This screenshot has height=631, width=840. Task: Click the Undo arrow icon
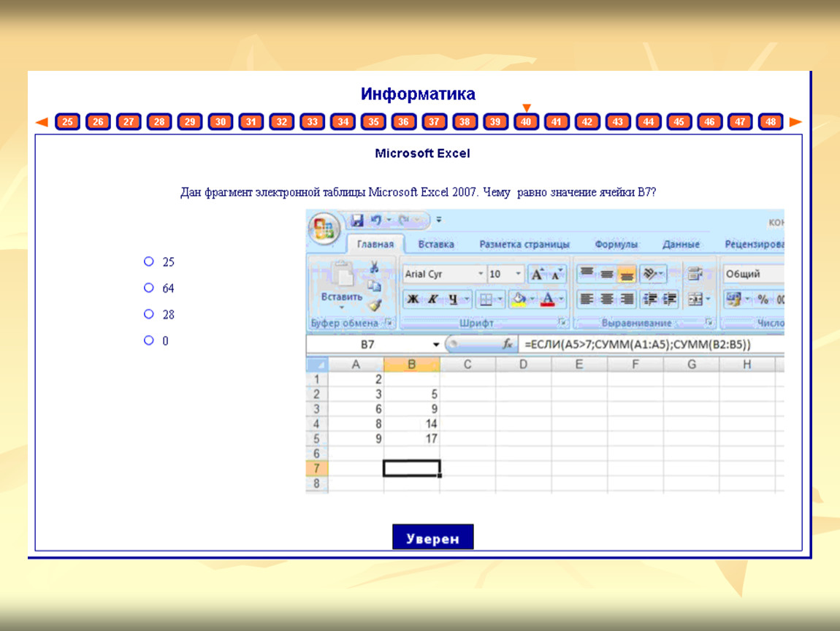376,220
